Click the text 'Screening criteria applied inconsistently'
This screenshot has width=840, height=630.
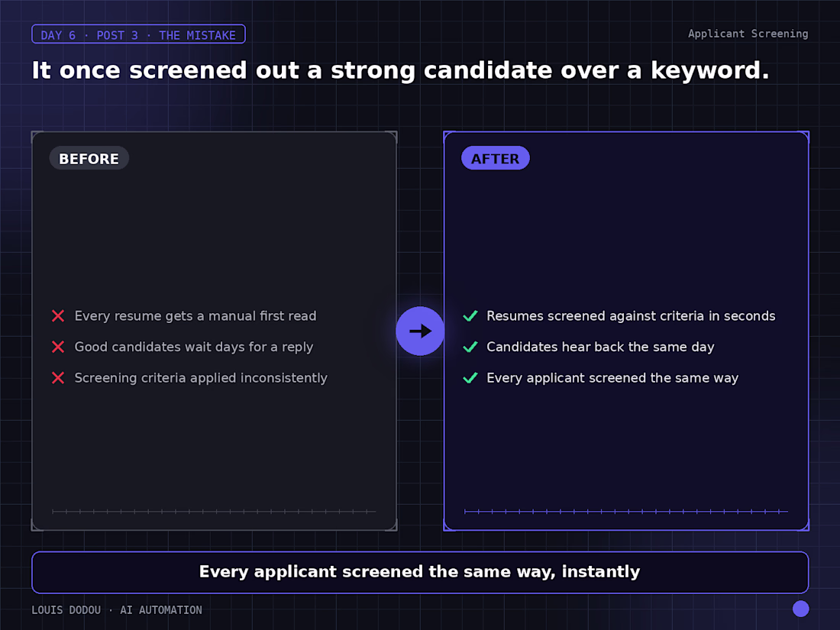tap(201, 378)
